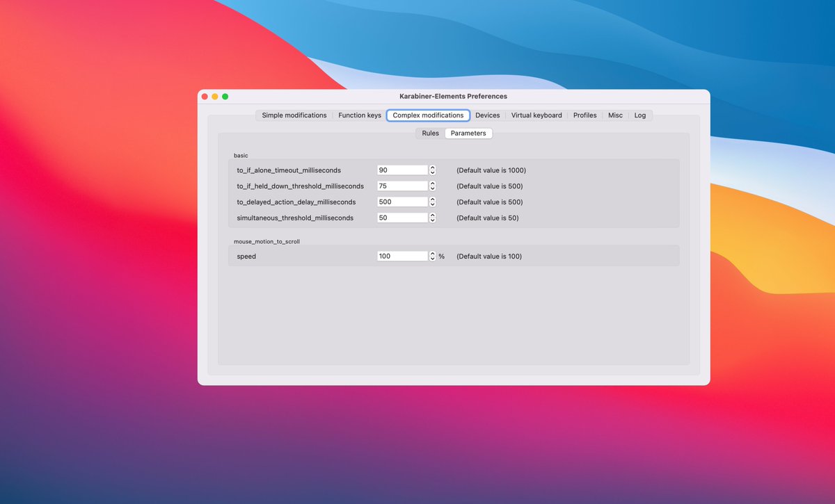Switch to Simple modifications tab
Image resolution: width=835 pixels, height=504 pixels.
[294, 115]
